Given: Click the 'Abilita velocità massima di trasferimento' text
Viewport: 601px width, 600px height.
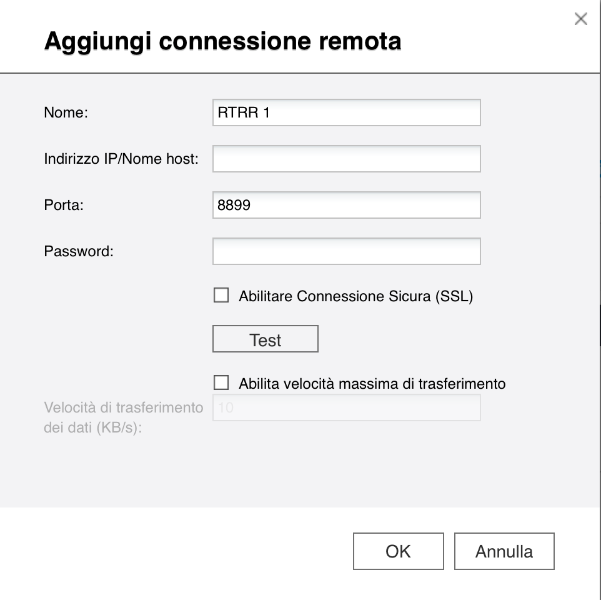Looking at the screenshot, I should [374, 382].
